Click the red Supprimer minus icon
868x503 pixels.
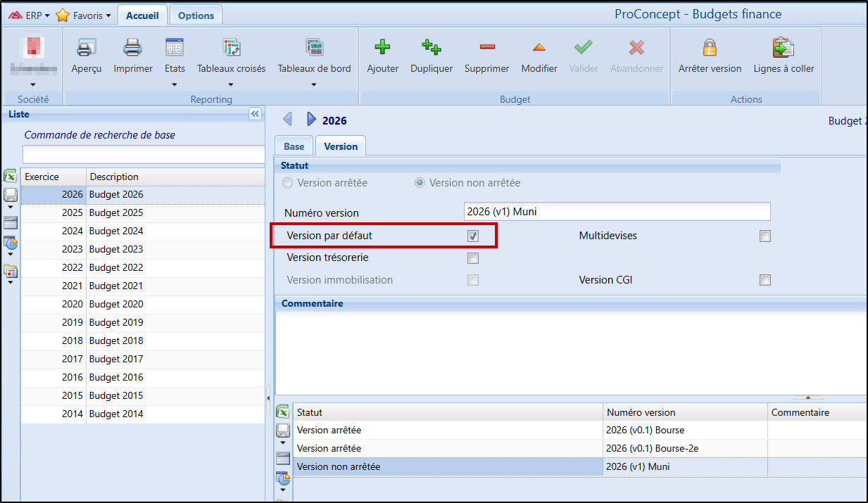[486, 49]
